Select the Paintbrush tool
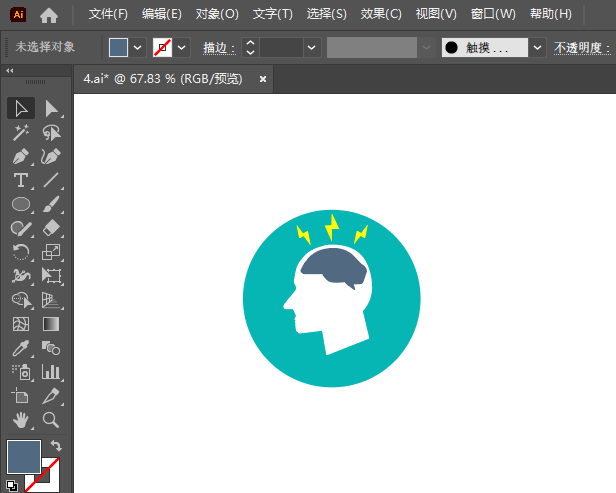 point(51,204)
